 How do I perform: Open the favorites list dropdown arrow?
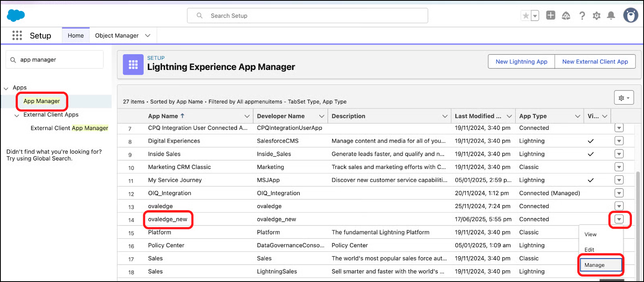pos(535,16)
